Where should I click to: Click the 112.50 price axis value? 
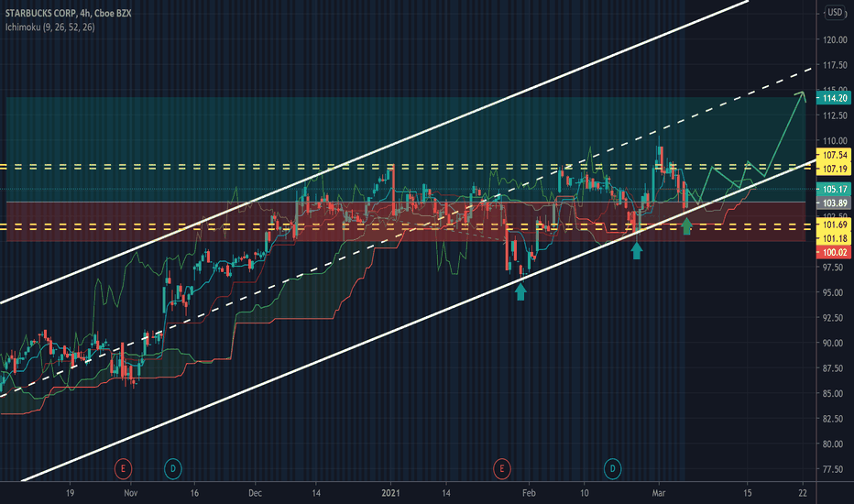(835, 115)
